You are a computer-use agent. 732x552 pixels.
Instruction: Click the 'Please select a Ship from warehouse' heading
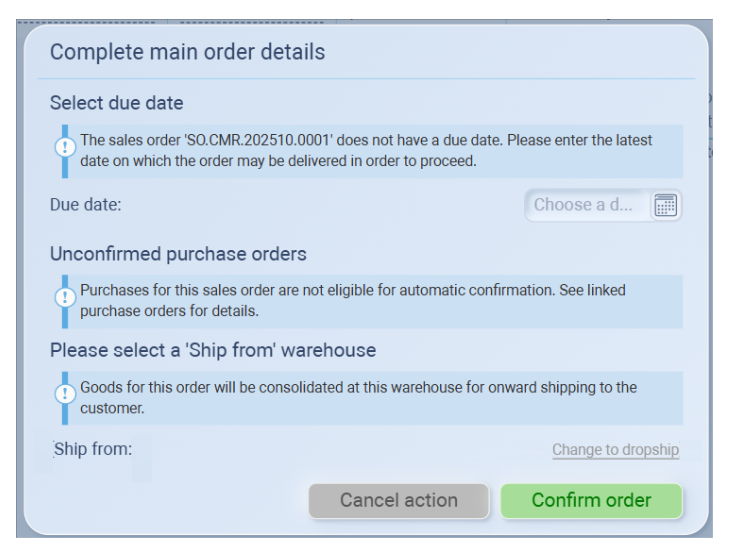coord(213,351)
